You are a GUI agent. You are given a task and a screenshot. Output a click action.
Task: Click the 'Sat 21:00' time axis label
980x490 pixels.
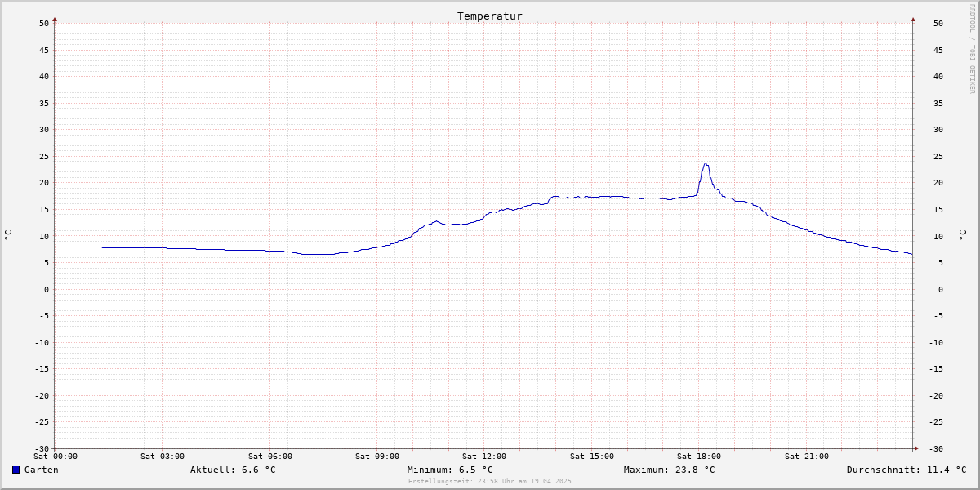(x=807, y=457)
